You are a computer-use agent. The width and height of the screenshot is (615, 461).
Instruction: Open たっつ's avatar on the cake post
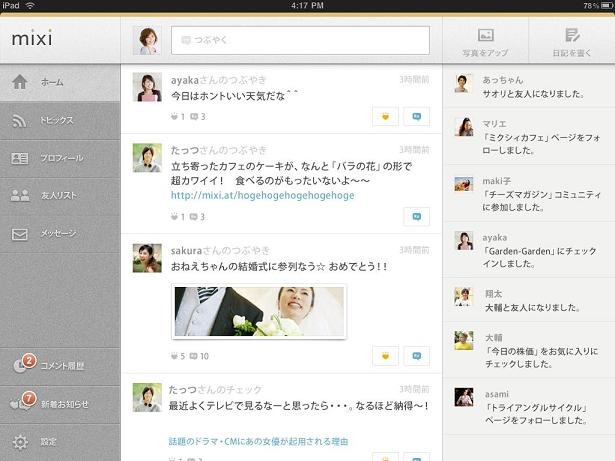[x=147, y=158]
